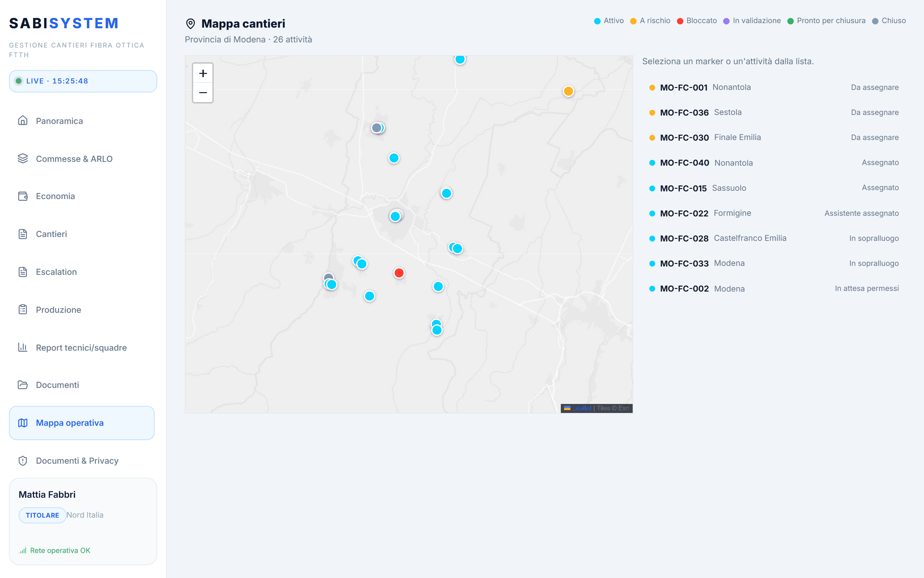
Task: Click the In validazione legend entry
Action: (x=752, y=21)
